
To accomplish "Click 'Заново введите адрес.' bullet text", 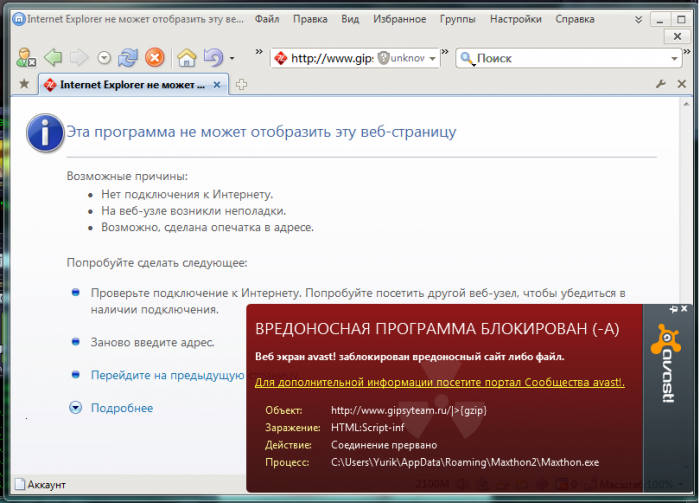I will (153, 342).
